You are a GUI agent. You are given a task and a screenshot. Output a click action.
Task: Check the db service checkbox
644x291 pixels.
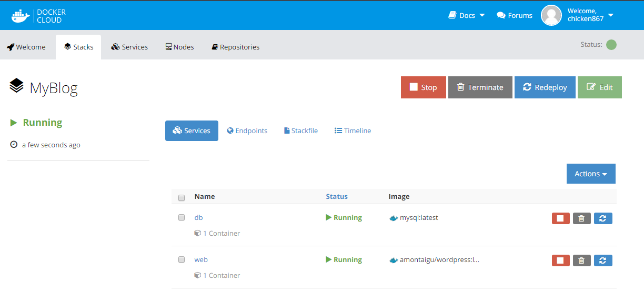pyautogui.click(x=182, y=217)
